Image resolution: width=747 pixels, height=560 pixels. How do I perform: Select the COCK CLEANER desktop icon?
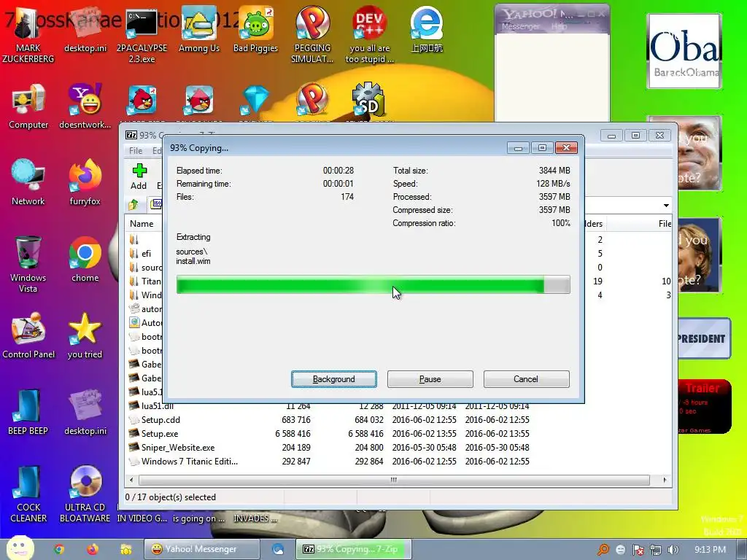[28, 494]
